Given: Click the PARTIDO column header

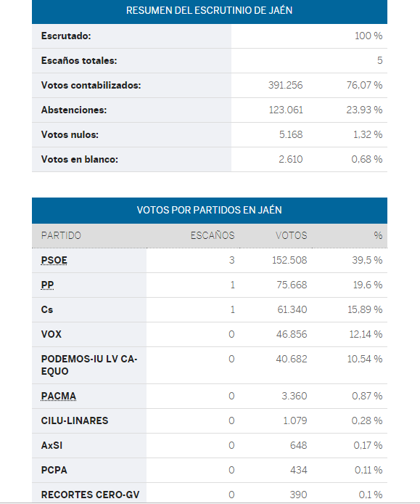Looking at the screenshot, I should [61, 235].
